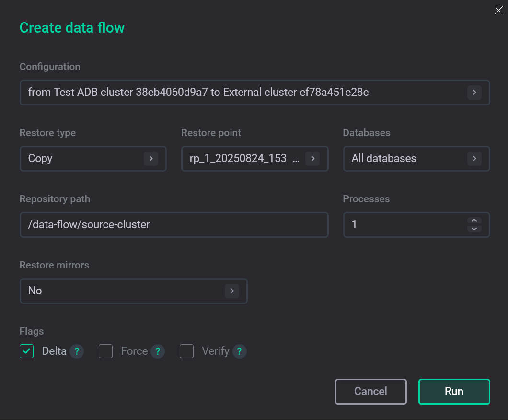Close the Create data flow dialog
This screenshot has width=508, height=420.
(498, 10)
